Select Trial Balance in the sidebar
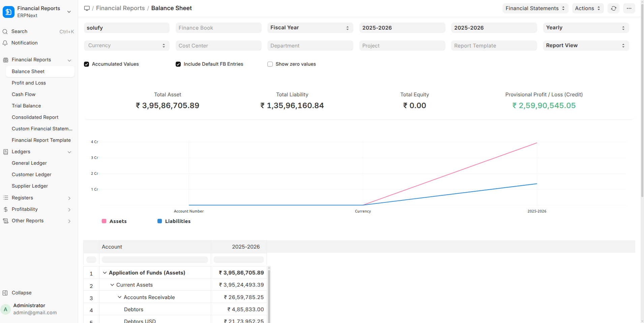The width and height of the screenshot is (644, 323). [26, 106]
